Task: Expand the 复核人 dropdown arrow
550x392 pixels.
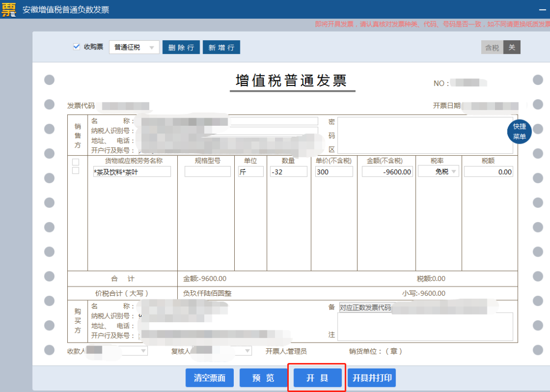Action: pos(248,351)
